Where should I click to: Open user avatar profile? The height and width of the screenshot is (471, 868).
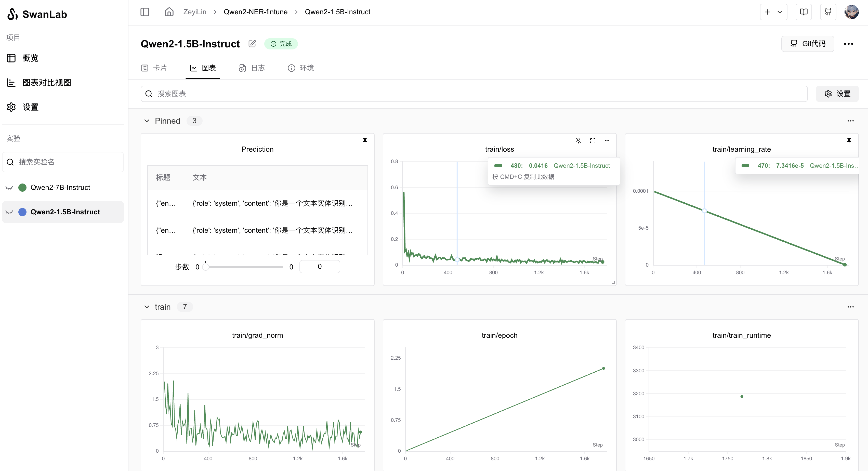(851, 12)
